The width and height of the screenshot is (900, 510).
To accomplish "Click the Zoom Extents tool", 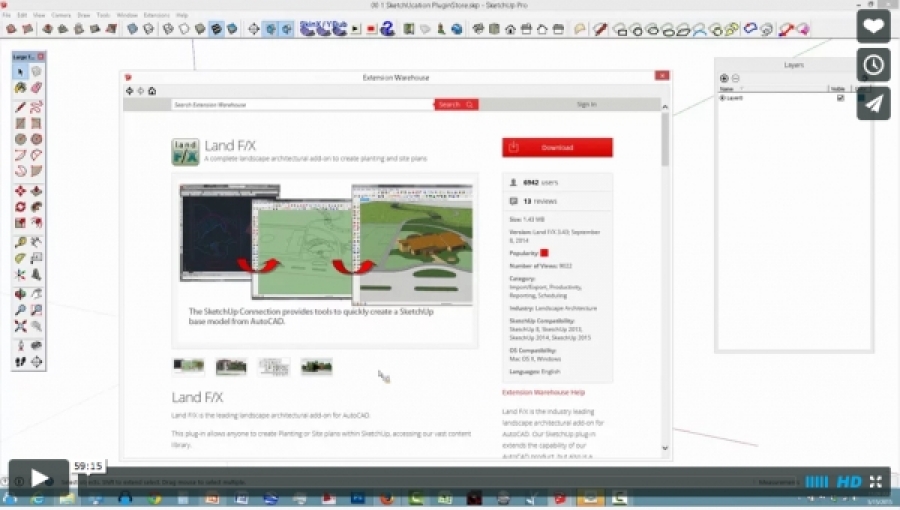I will [21, 326].
